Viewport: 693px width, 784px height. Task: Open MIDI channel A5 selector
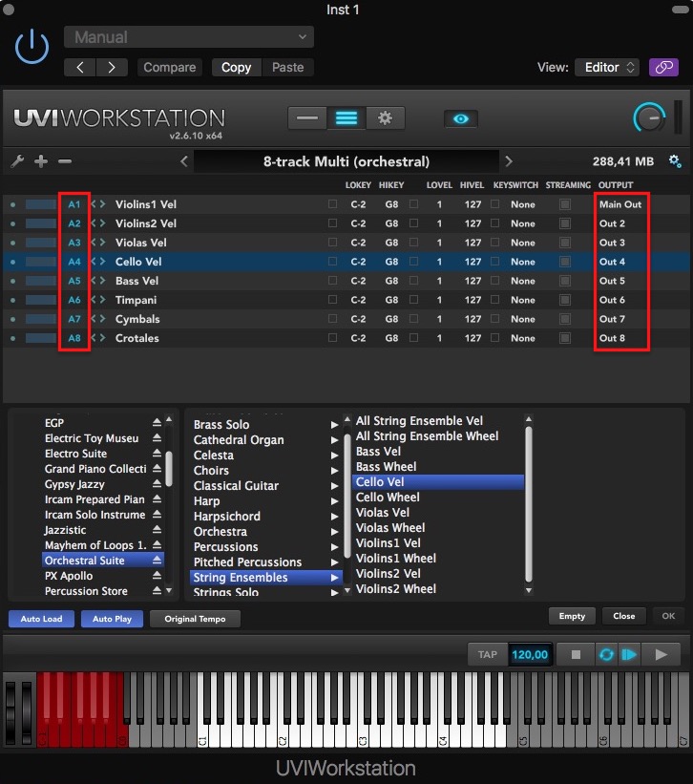click(73, 281)
